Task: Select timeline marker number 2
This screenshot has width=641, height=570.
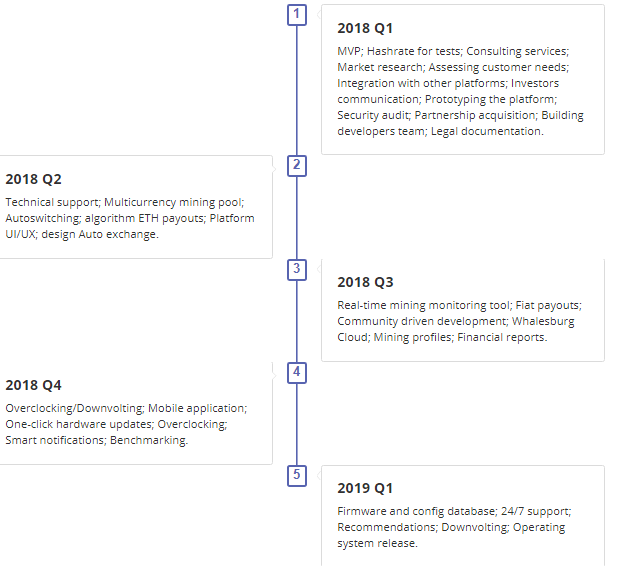Action: pyautogui.click(x=297, y=166)
